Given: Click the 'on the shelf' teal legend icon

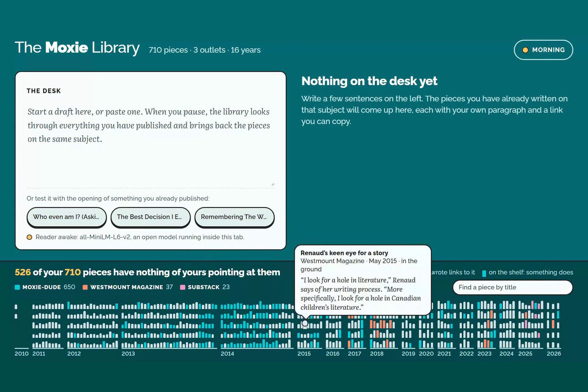Looking at the screenshot, I should point(484,273).
